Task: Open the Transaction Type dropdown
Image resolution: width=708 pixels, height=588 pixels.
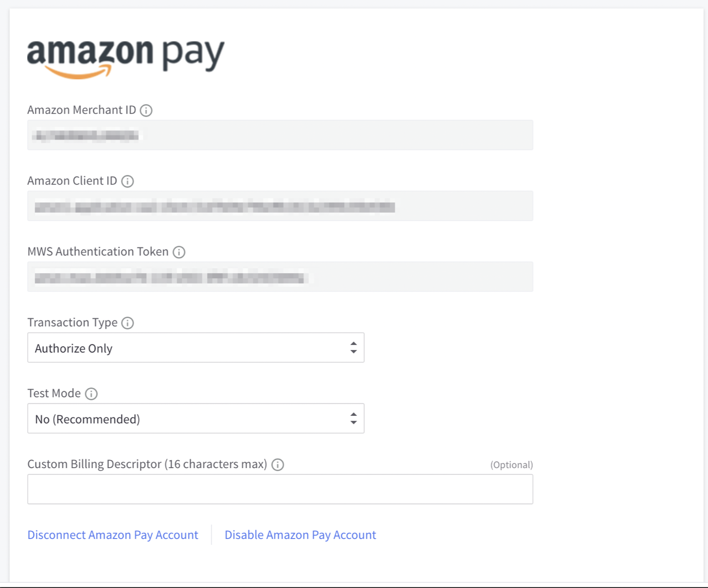Action: (x=196, y=348)
